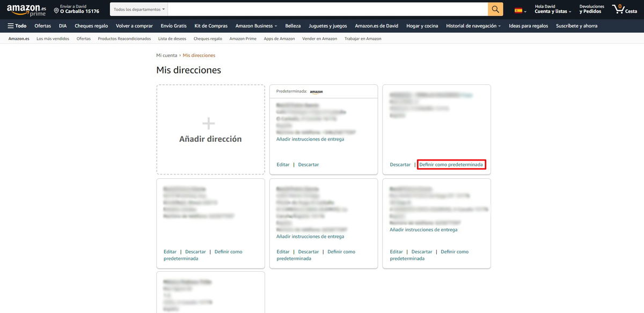Expand the Historial de navegación dropdown

471,25
